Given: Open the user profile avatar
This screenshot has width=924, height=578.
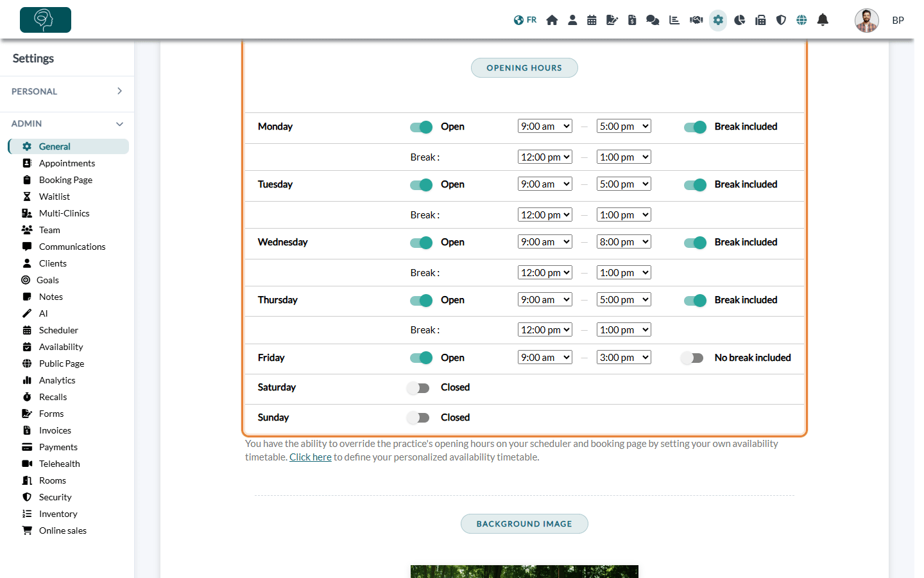Looking at the screenshot, I should coord(866,21).
